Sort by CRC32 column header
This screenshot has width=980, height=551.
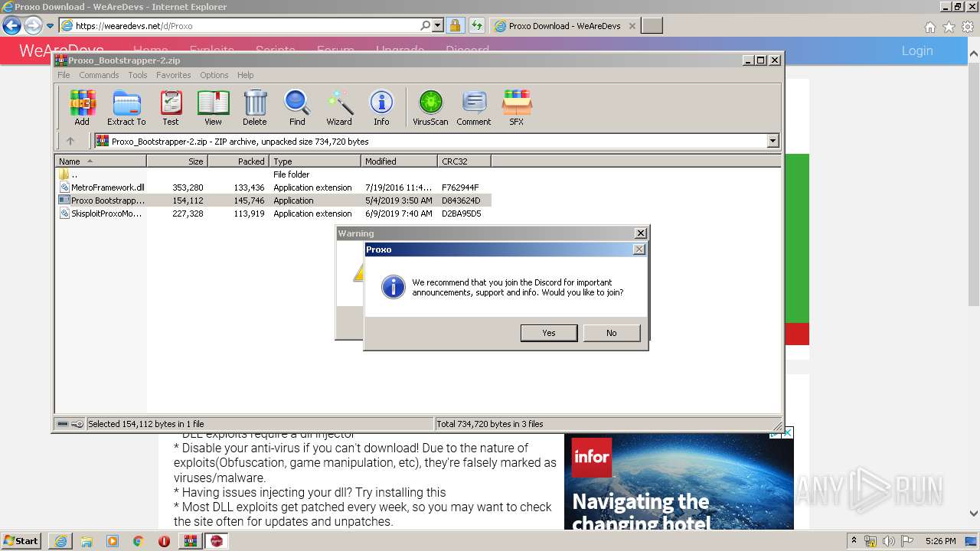pos(464,161)
